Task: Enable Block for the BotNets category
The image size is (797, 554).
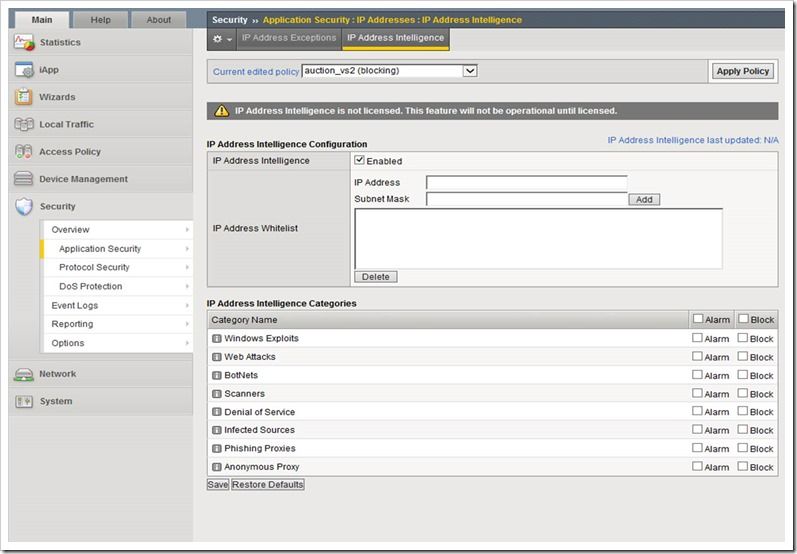Action: (x=743, y=375)
